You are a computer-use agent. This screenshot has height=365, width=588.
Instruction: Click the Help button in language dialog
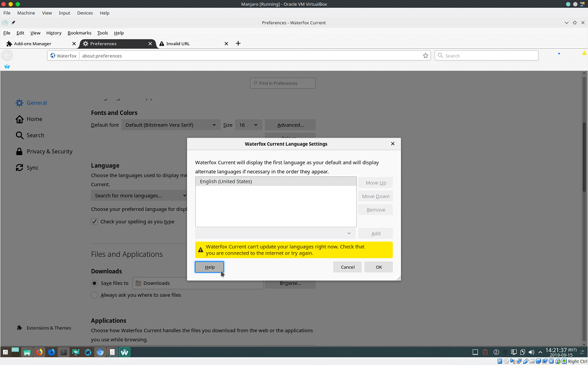[209, 267]
